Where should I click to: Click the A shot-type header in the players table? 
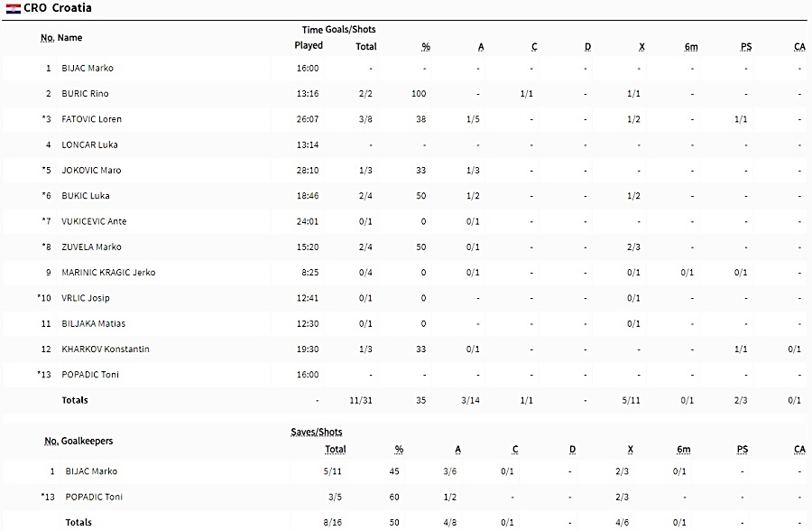481,47
